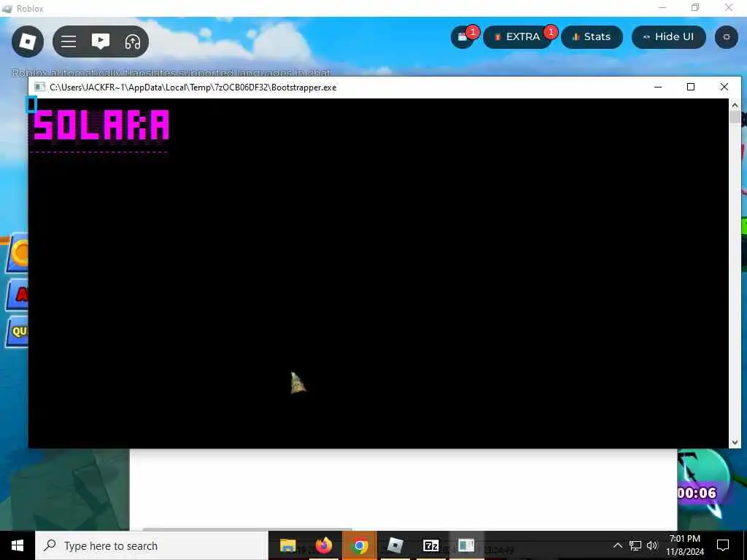
Task: Click the Hide UI button
Action: coord(668,37)
